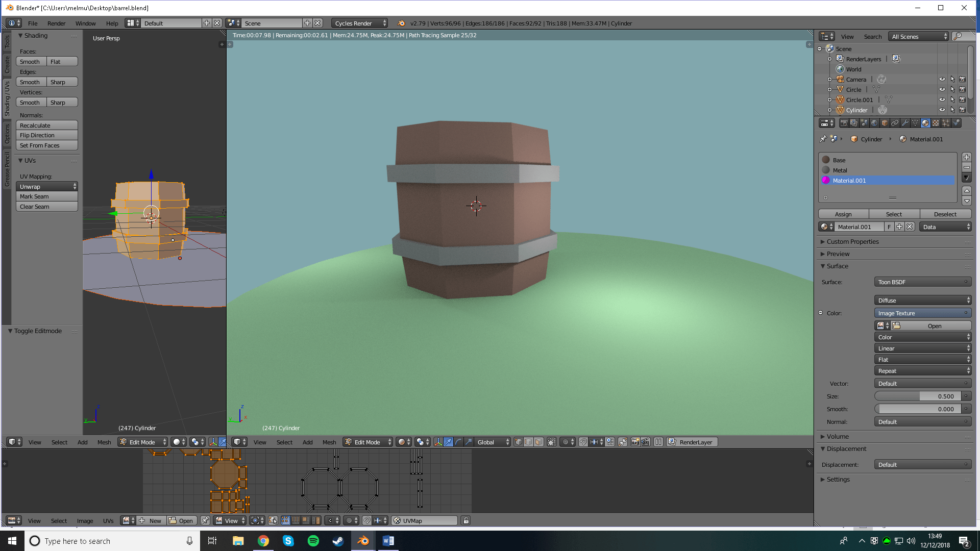Open the Constraints properties tab chain icon

[x=895, y=123]
